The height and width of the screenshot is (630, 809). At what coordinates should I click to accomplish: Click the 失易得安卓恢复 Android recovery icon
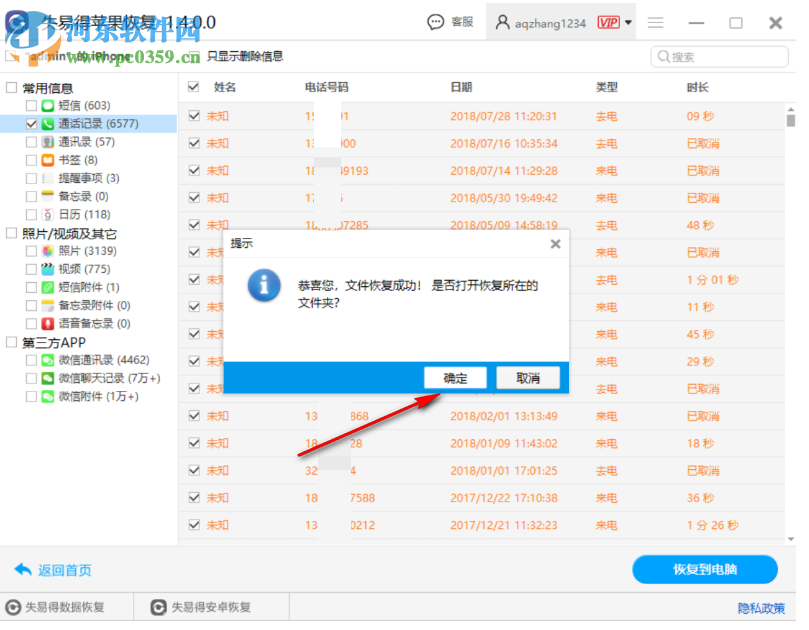click(x=158, y=606)
